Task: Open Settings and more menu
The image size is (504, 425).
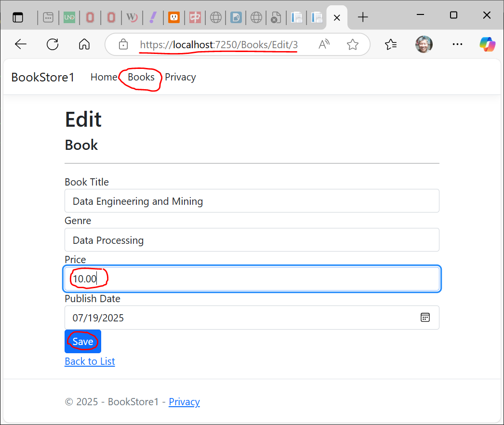Action: pyautogui.click(x=457, y=44)
